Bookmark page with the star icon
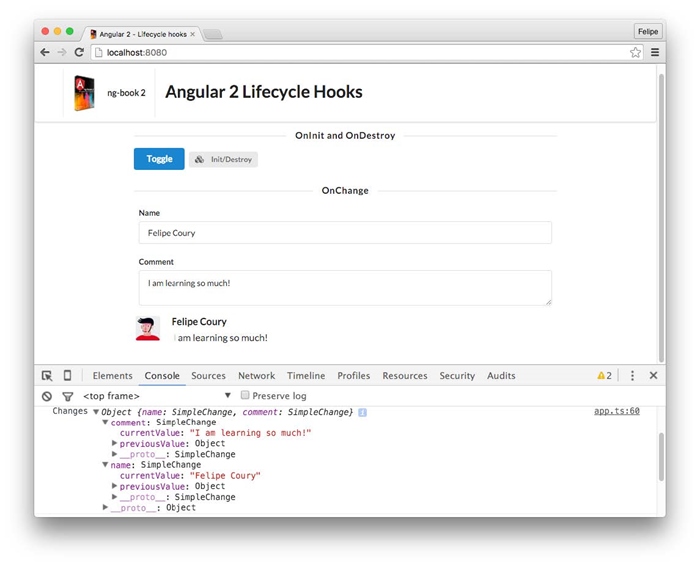The height and width of the screenshot is (566, 700). click(635, 52)
